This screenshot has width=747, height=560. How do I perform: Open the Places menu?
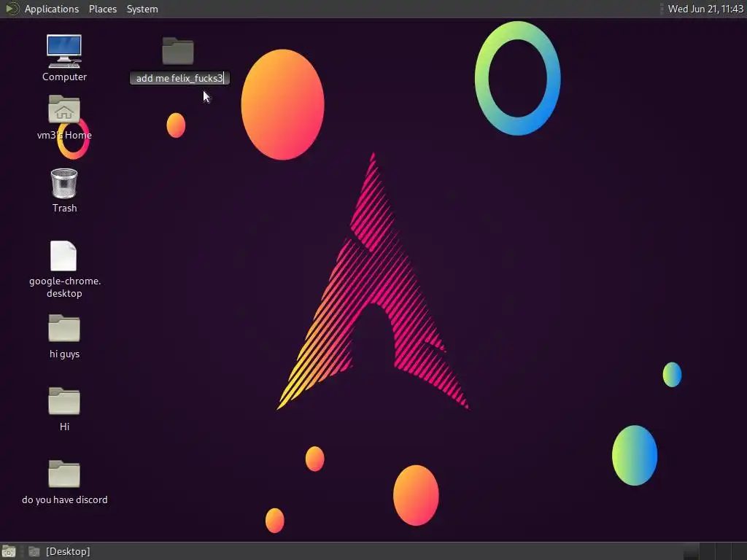pos(102,9)
